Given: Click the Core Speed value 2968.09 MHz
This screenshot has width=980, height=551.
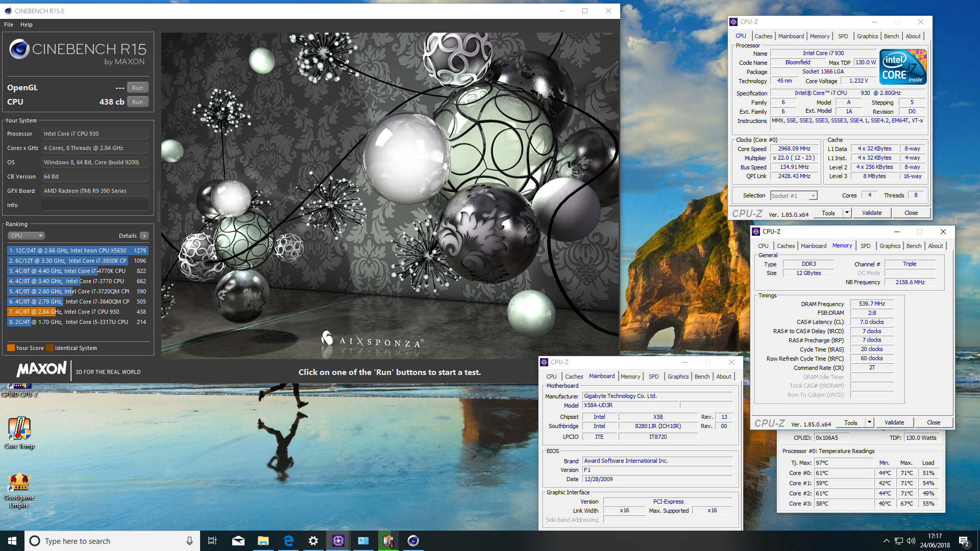Looking at the screenshot, I should [x=794, y=149].
